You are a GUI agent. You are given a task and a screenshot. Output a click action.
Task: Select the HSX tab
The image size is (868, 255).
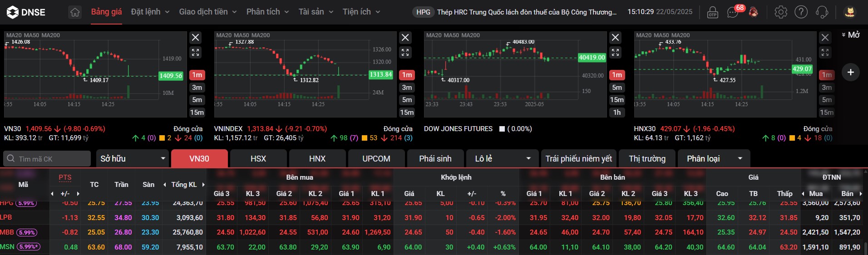point(258,159)
